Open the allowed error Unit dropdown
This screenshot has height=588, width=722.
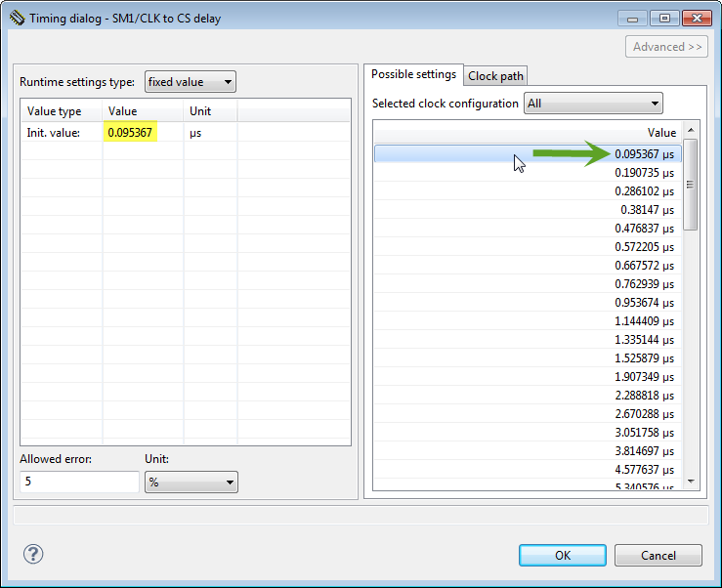pyautogui.click(x=191, y=483)
